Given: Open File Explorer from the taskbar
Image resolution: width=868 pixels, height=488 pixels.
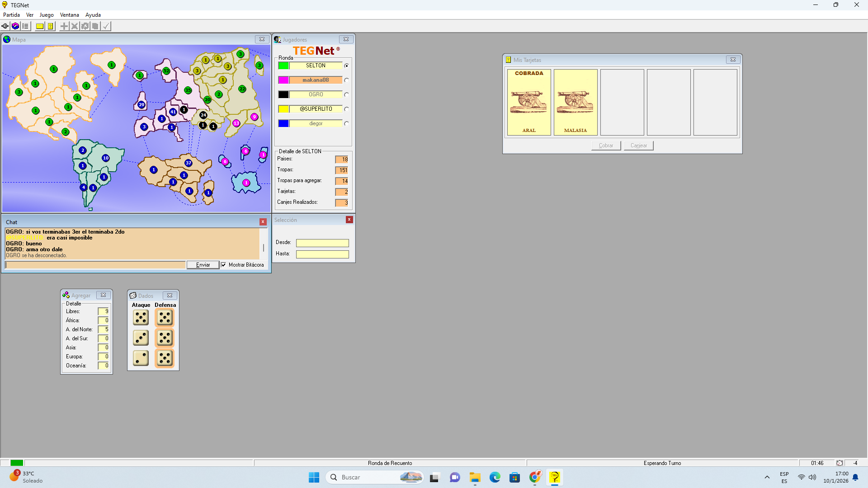Looking at the screenshot, I should (475, 477).
